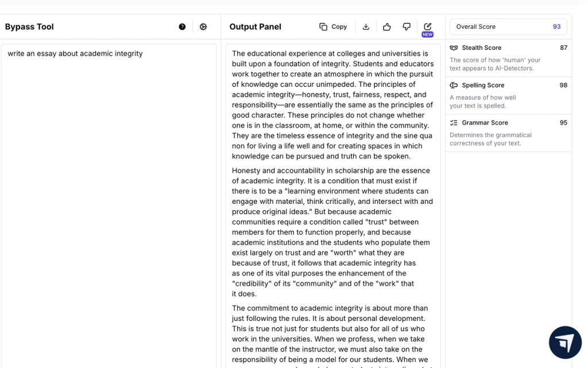Click the Spelling Score value 98

(x=563, y=85)
